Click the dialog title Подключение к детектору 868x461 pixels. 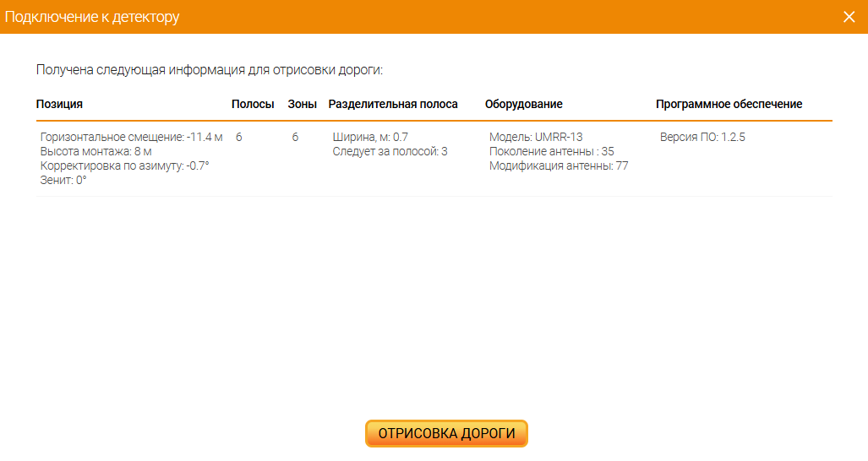(92, 17)
